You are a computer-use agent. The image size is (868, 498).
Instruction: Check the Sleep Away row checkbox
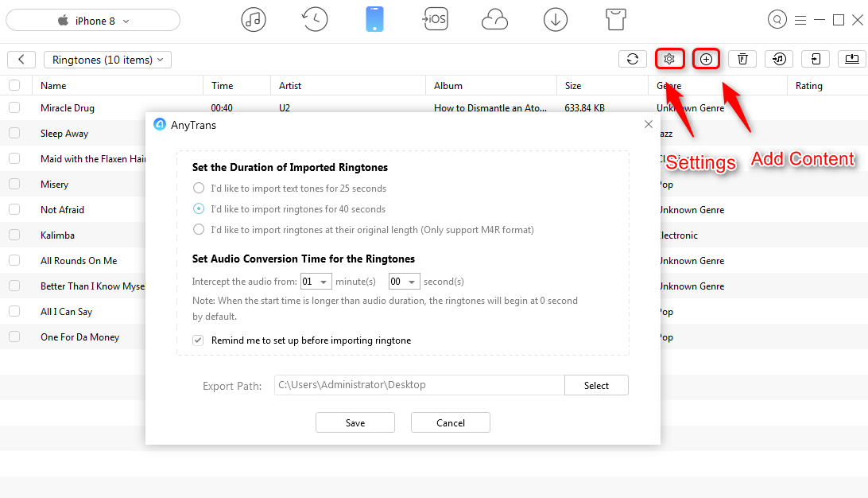point(14,133)
